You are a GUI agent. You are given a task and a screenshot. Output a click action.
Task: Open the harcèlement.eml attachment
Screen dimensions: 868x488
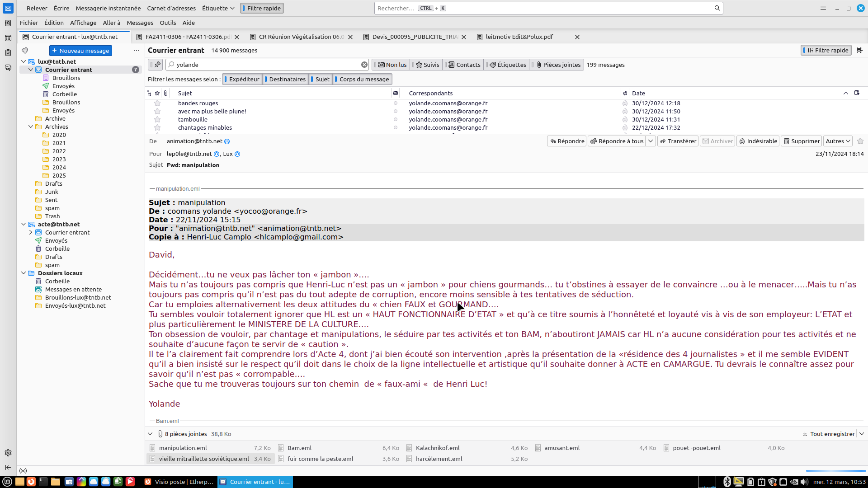tap(439, 459)
